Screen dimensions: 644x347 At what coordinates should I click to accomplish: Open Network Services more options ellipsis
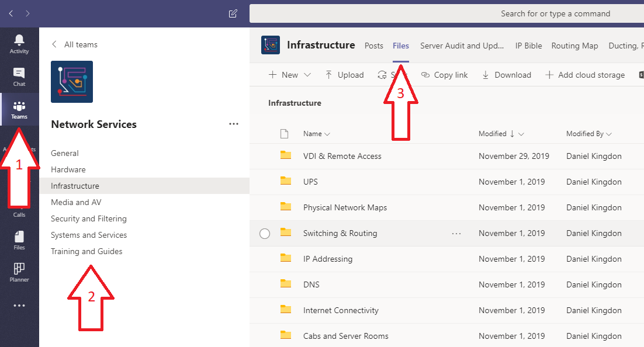tap(234, 124)
